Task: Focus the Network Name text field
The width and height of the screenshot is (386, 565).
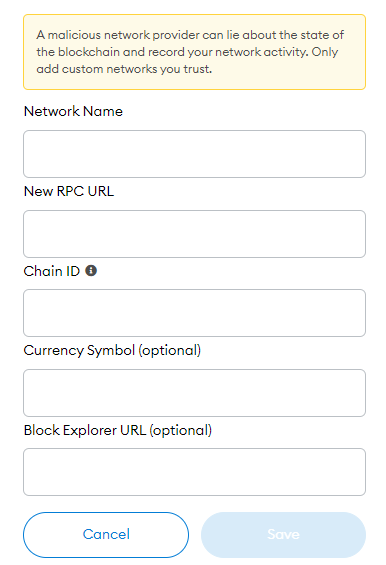Action: (x=194, y=154)
